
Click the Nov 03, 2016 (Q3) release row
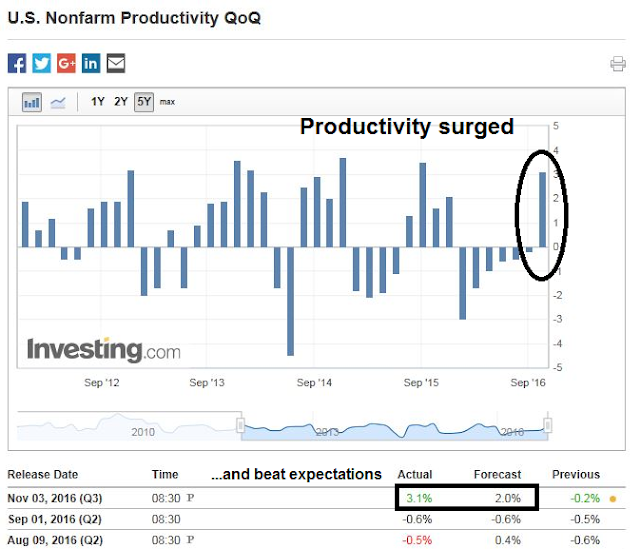pyautogui.click(x=316, y=498)
